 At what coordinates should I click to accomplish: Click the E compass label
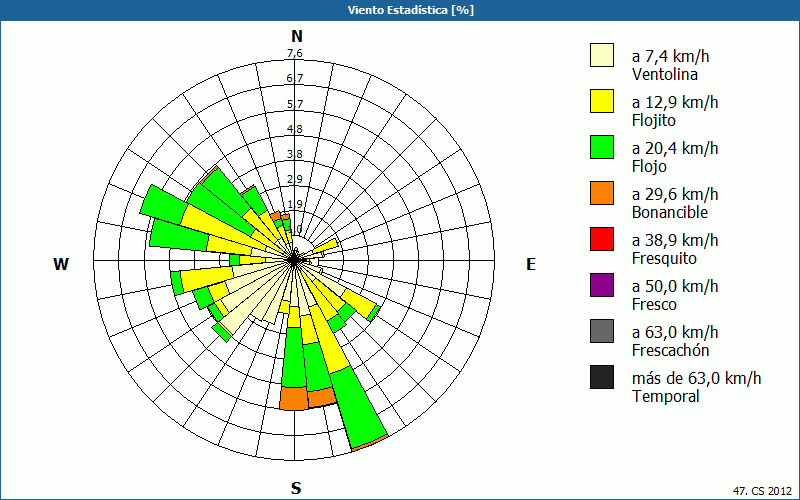(531, 264)
